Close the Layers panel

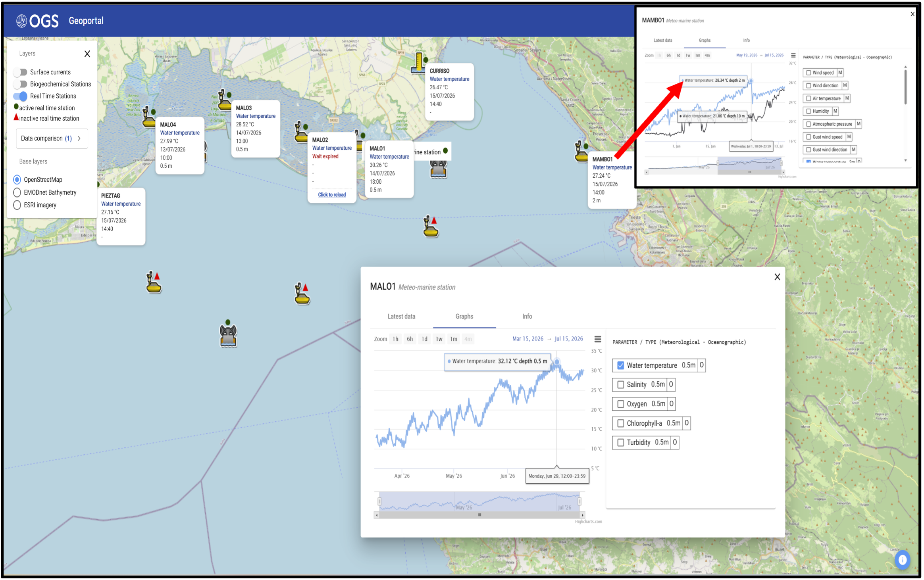pos(87,54)
